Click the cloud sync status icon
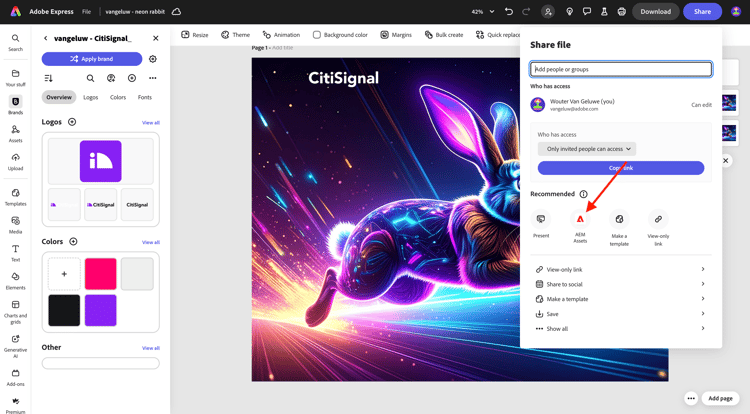750x414 pixels. click(176, 11)
